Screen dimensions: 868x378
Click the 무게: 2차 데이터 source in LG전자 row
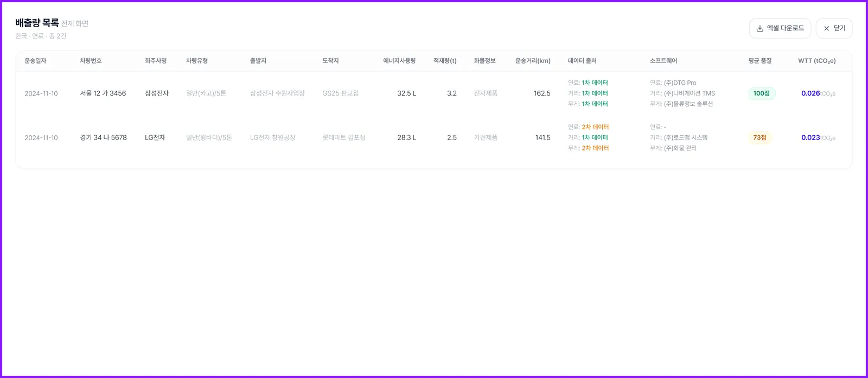pyautogui.click(x=589, y=148)
